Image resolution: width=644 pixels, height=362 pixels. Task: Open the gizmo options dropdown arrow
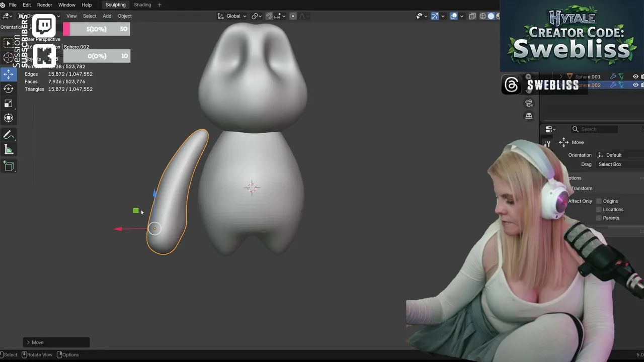pos(443,16)
